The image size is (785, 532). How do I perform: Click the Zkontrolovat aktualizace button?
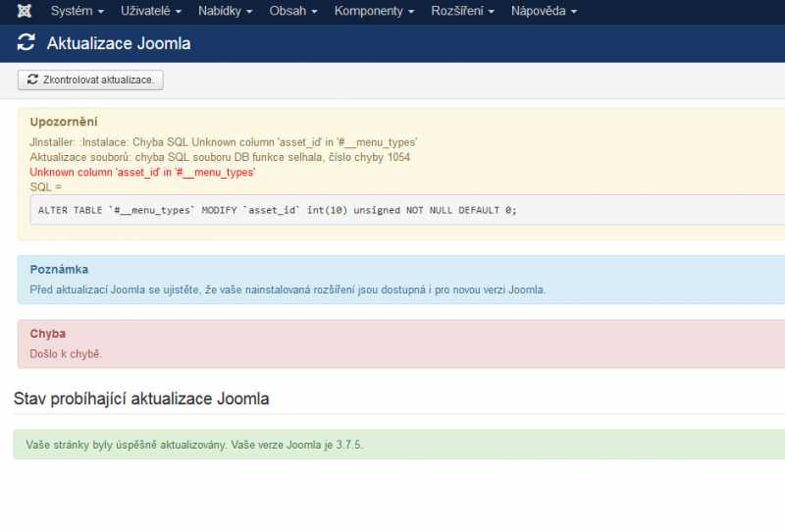pyautogui.click(x=90, y=80)
